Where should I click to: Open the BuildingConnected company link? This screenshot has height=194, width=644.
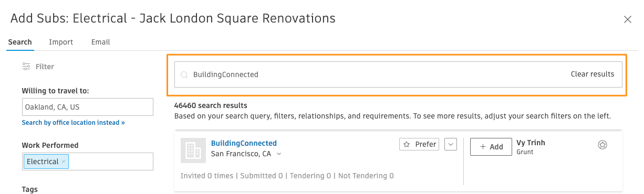(244, 143)
